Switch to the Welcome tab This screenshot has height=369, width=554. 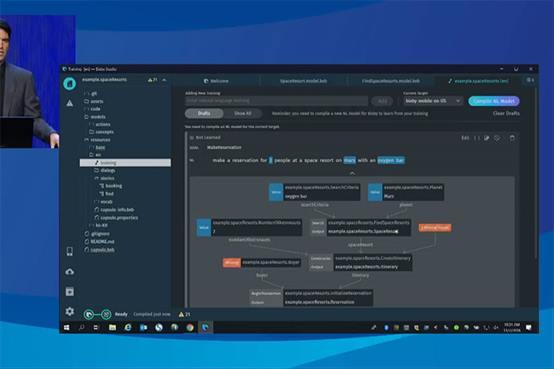[x=216, y=81]
